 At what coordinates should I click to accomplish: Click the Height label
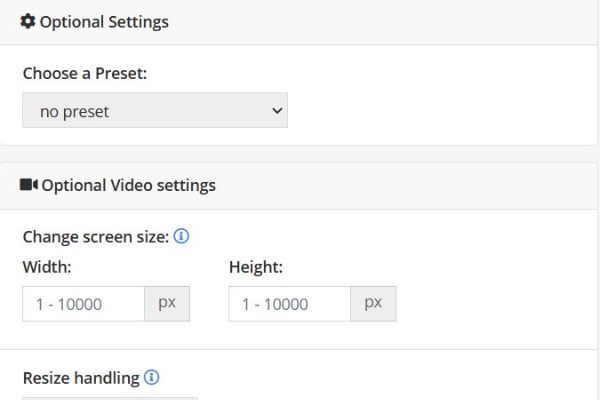[x=256, y=267]
